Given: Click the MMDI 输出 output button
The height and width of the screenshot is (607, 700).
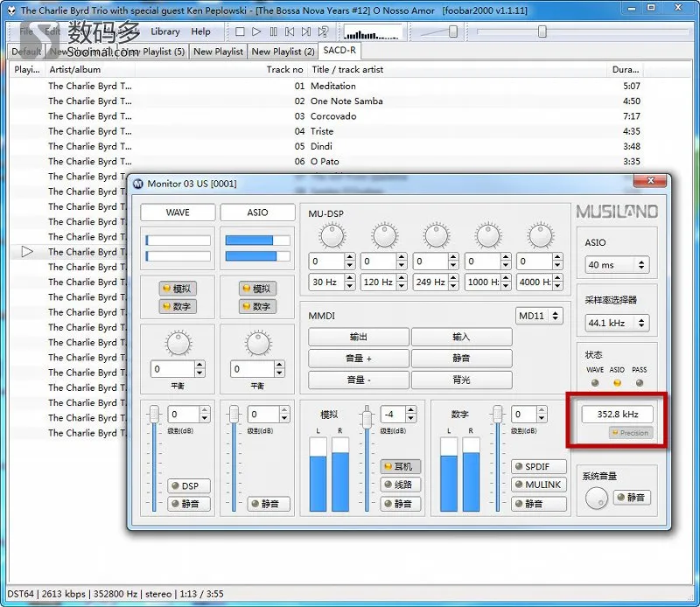Looking at the screenshot, I should click(359, 337).
